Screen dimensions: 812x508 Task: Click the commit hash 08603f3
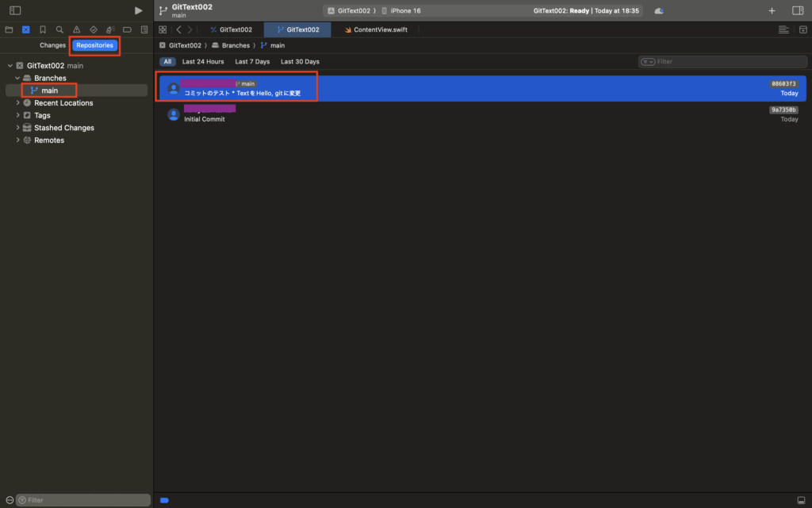(783, 84)
